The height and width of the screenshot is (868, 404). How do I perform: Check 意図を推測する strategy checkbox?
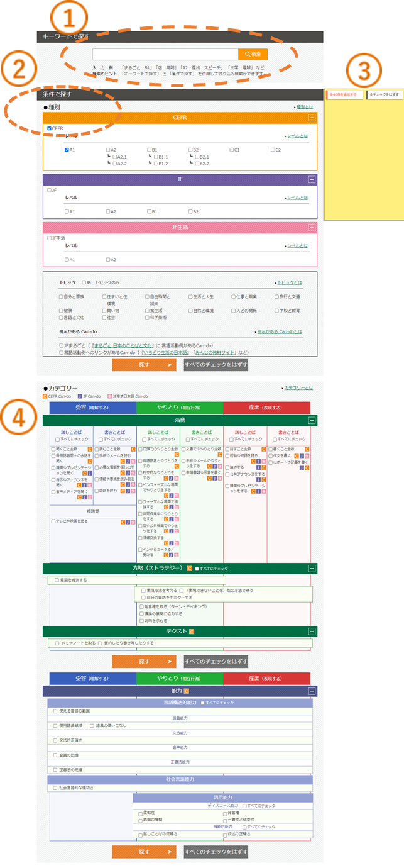(57, 580)
